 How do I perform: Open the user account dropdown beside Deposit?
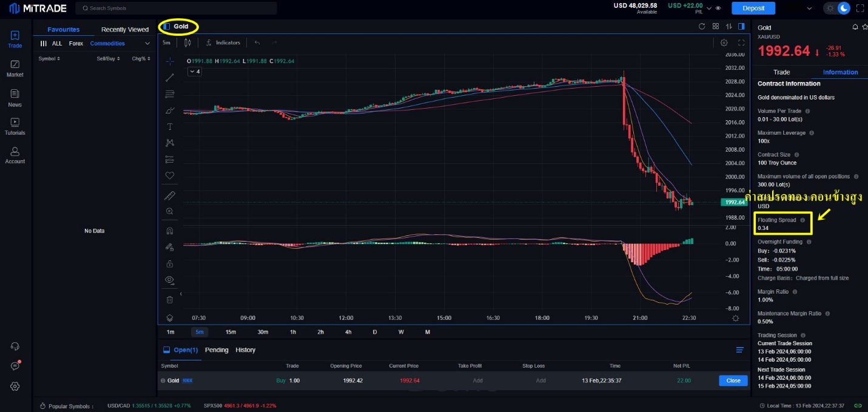(809, 8)
